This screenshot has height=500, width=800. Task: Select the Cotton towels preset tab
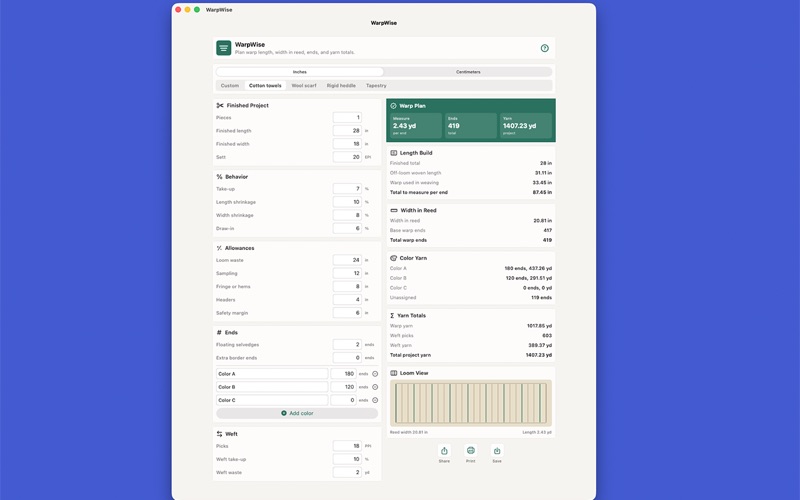tap(265, 86)
